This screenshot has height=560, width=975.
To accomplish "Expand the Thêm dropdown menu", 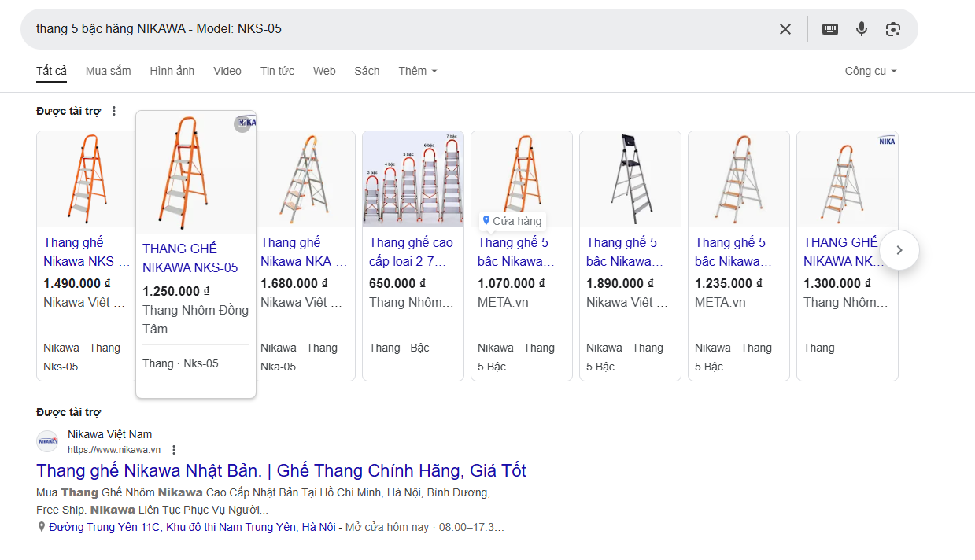I will coord(417,71).
